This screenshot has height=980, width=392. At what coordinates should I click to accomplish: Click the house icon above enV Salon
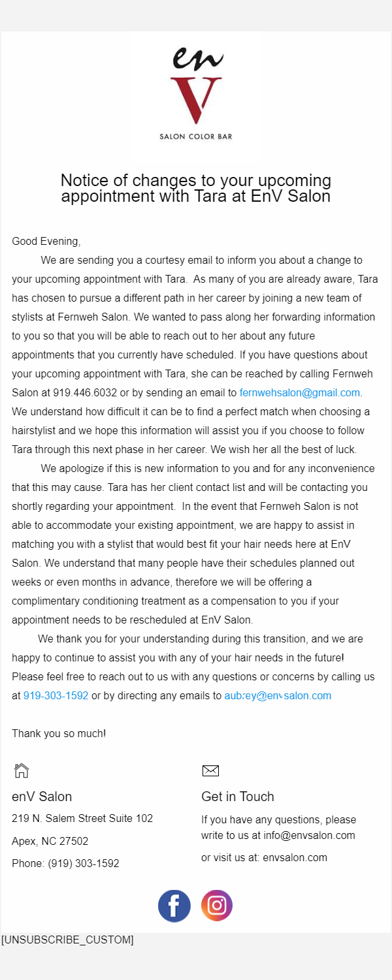coord(22,770)
